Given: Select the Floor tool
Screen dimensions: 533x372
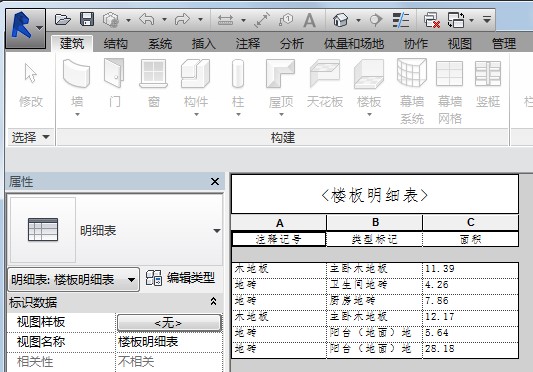Looking at the screenshot, I should point(369,88).
